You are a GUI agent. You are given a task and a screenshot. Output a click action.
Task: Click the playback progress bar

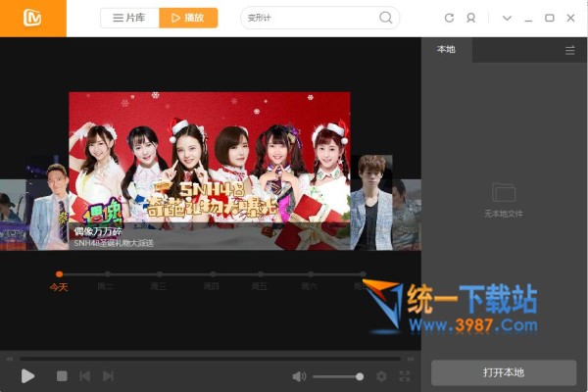coord(210,359)
